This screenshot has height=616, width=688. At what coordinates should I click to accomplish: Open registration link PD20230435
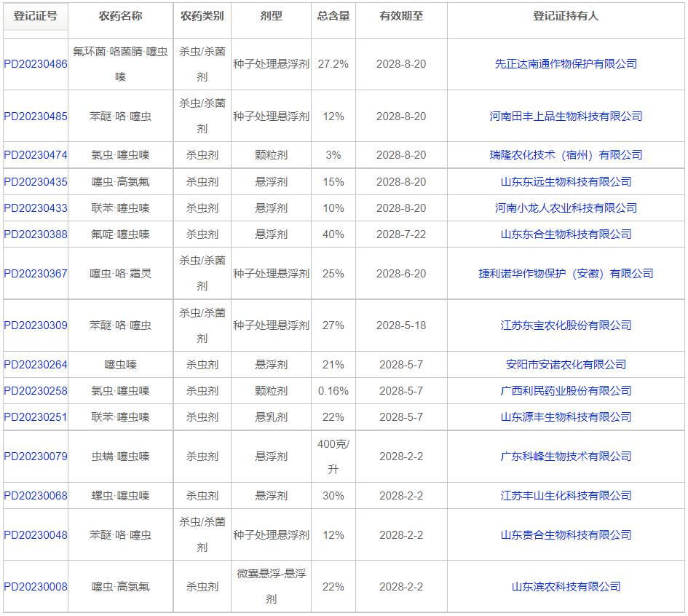tap(36, 181)
